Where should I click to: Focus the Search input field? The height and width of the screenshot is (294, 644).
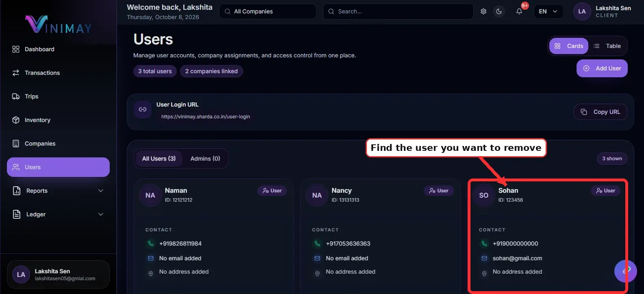[398, 11]
